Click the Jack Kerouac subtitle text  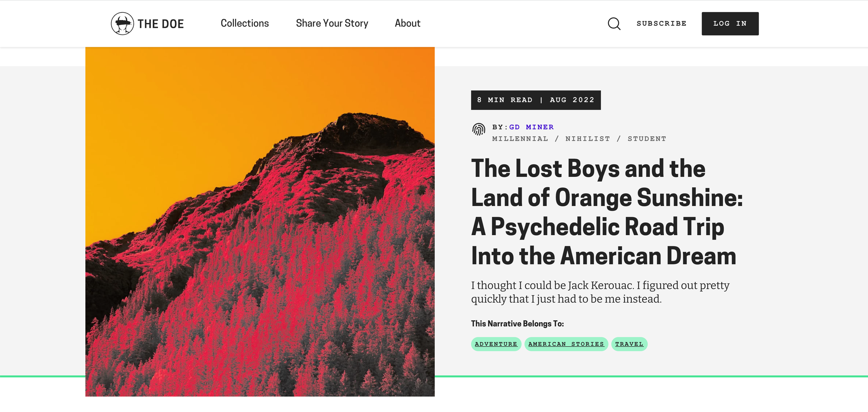click(600, 292)
